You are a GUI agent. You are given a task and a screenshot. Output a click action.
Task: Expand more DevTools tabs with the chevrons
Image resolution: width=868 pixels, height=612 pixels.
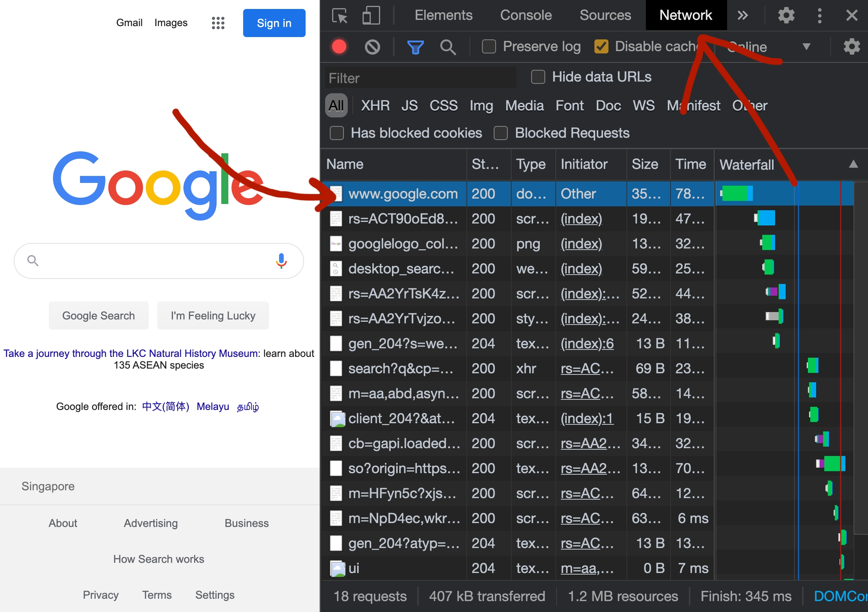click(x=742, y=15)
